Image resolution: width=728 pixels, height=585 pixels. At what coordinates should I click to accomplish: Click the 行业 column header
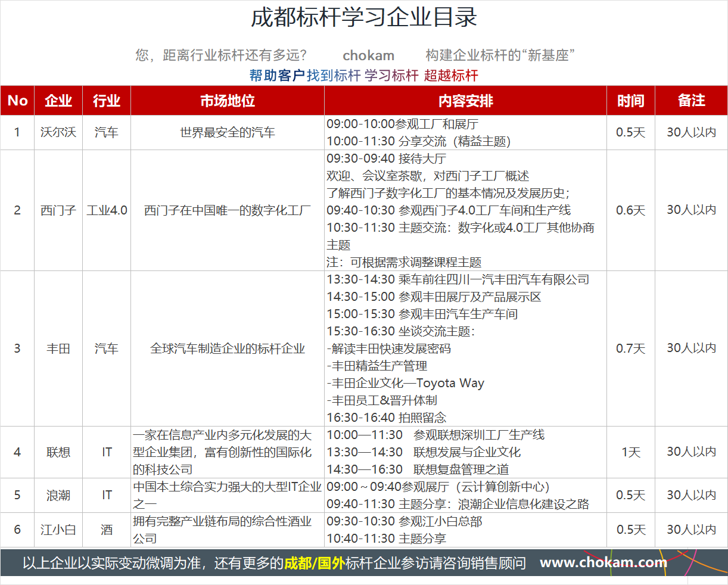(x=107, y=101)
